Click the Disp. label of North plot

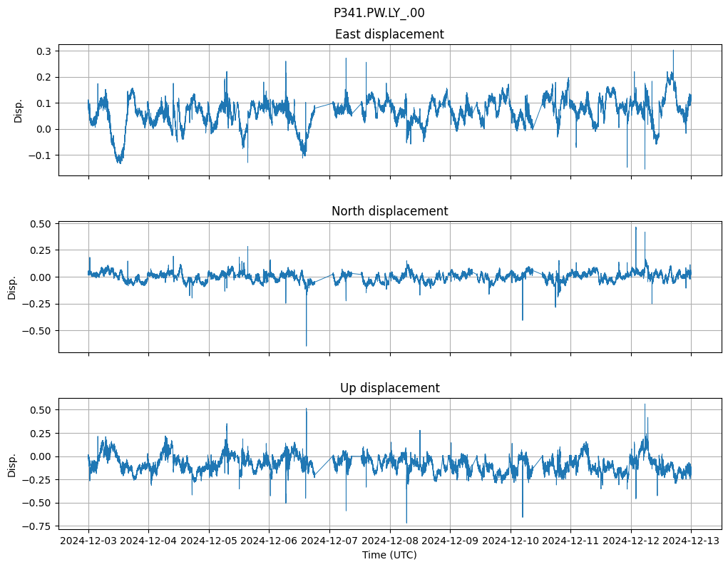pos(12,287)
